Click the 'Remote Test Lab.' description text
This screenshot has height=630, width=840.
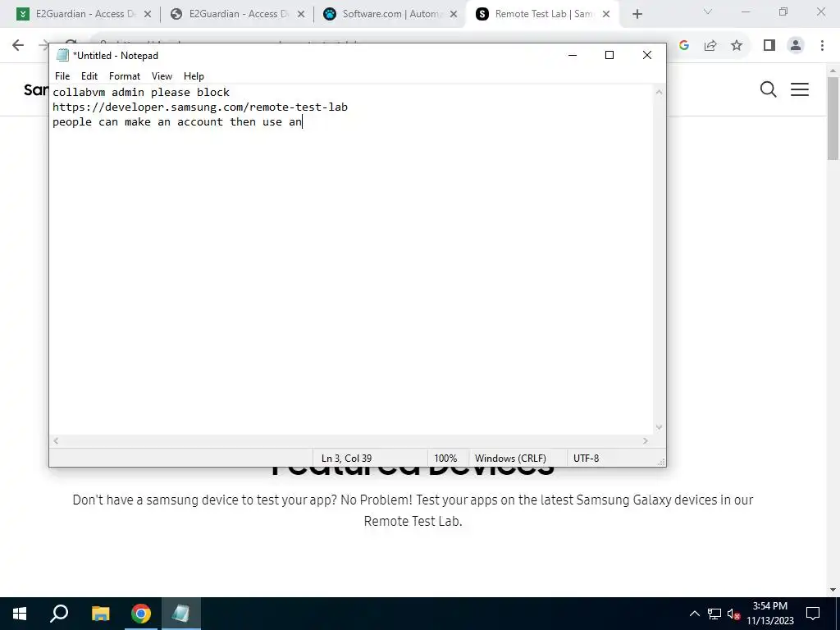(x=413, y=521)
